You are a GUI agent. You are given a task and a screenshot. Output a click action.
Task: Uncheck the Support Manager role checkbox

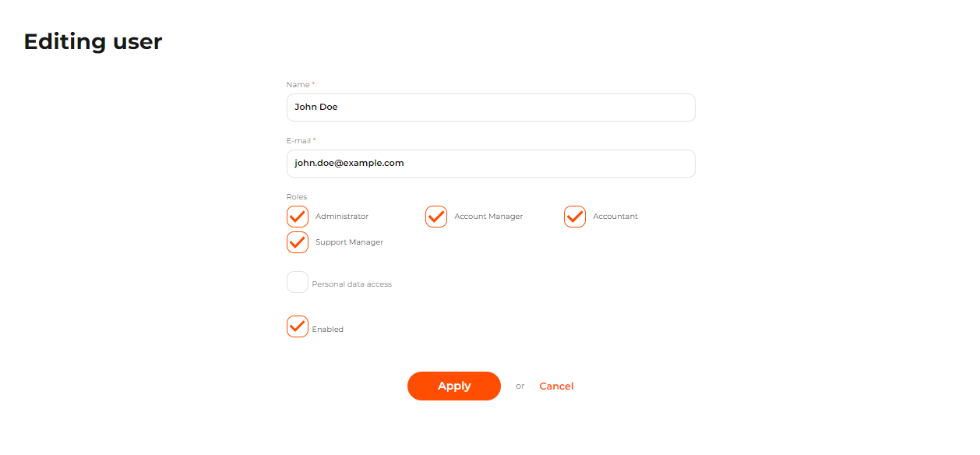298,242
